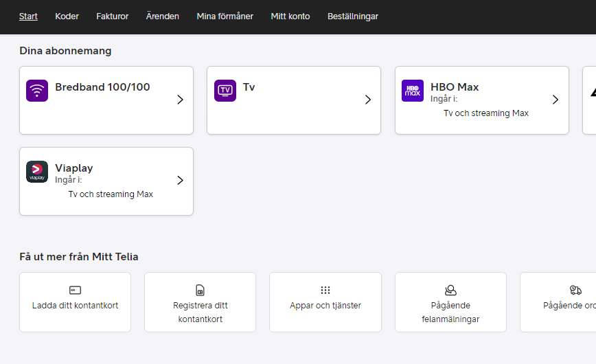The height and width of the screenshot is (364, 596).
Task: Expand the Bredband 100/100 chevron arrow
Action: coord(180,100)
